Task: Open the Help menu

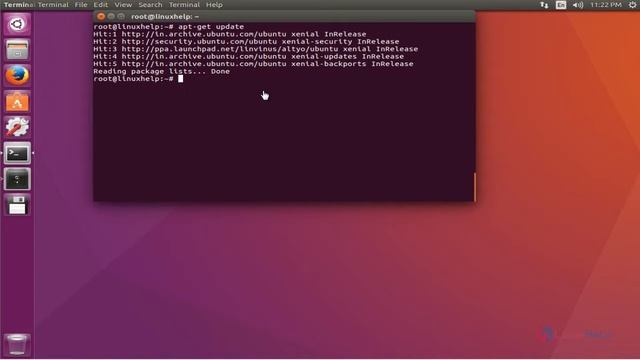Action: 214,5
